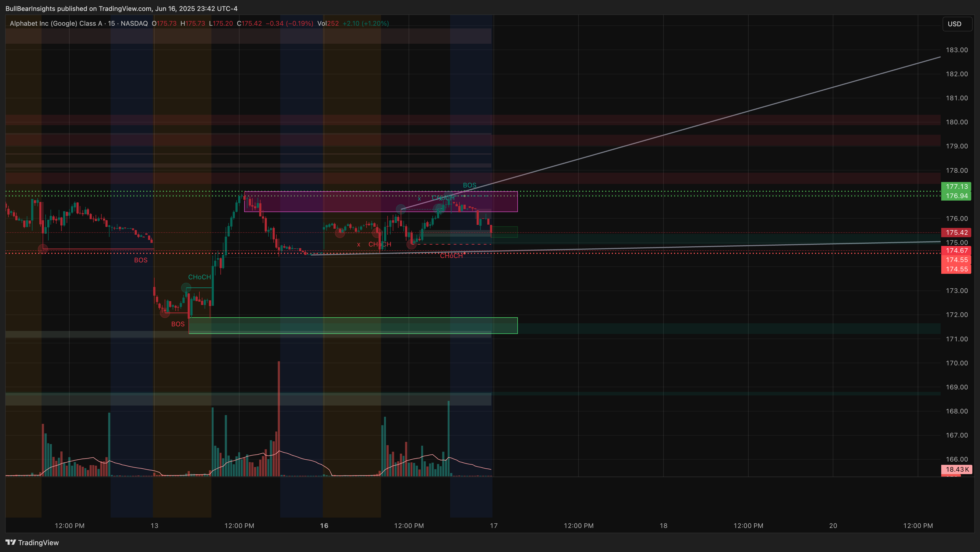Click the tallest red volume spike bar
Image resolution: width=980 pixels, height=552 pixels.
click(279, 419)
